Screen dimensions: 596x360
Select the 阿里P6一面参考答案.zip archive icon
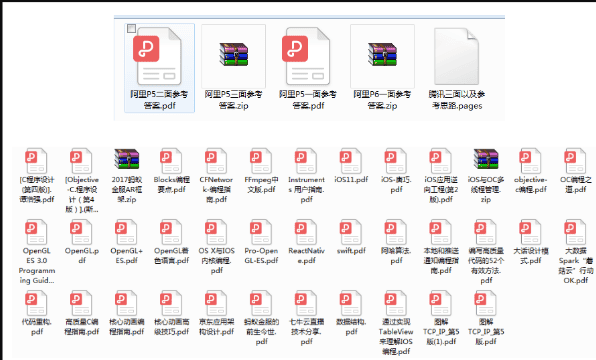tap(382, 54)
